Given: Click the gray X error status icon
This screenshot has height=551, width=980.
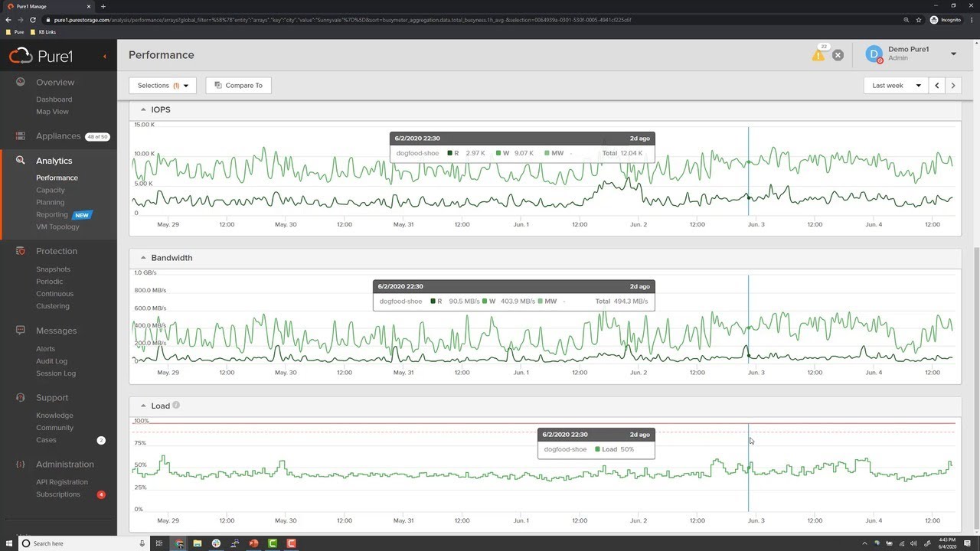Looking at the screenshot, I should pos(838,55).
